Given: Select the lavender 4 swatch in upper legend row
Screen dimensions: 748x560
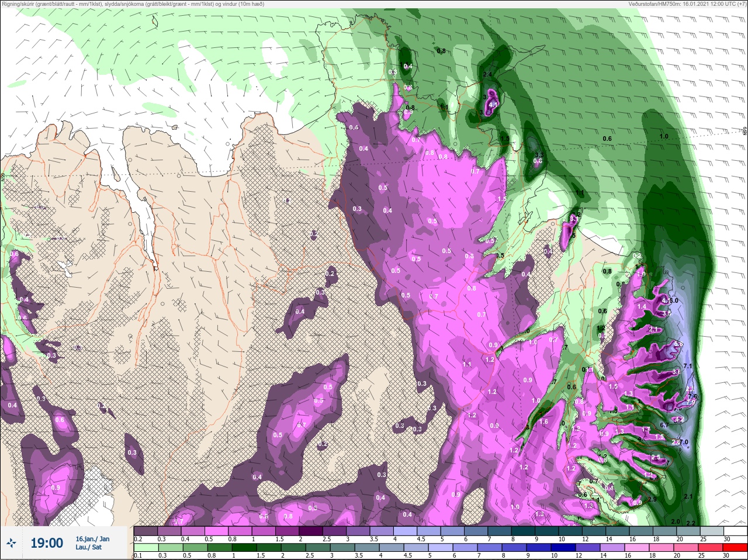Looking at the screenshot, I should click(x=406, y=531).
